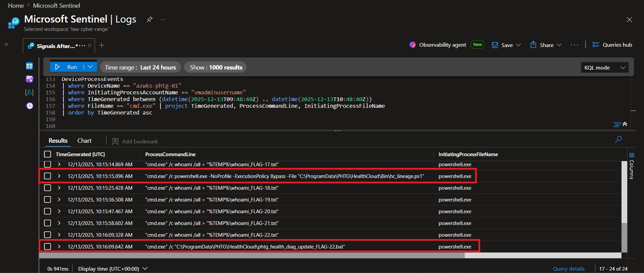Open Query details link
Screen dimensions: 644x273
[568, 269]
